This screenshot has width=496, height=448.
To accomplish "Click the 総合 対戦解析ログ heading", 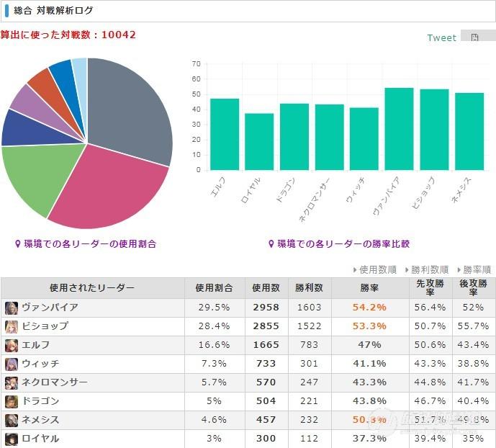I will coord(53,10).
